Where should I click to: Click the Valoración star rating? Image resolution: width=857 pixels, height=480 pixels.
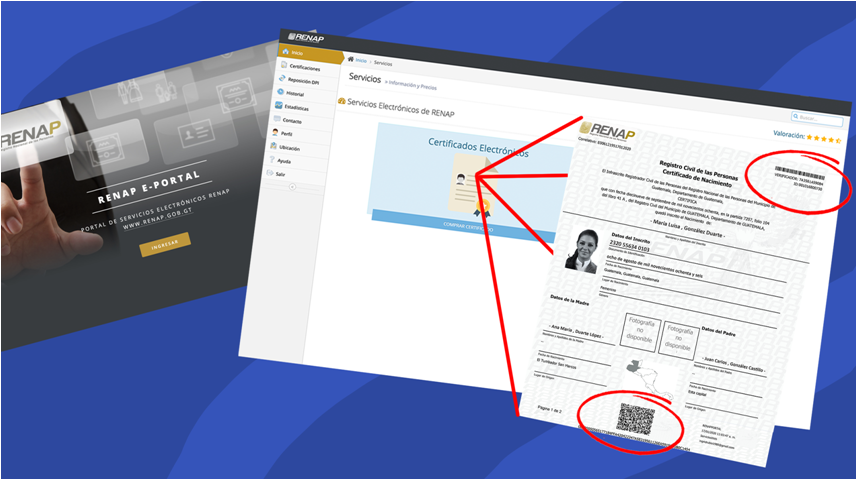point(825,139)
